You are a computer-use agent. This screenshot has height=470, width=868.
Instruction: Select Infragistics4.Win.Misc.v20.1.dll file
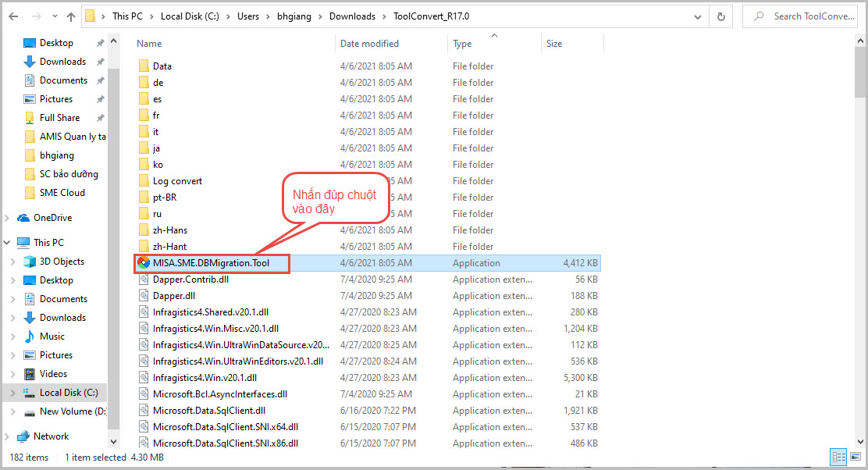pos(368,329)
